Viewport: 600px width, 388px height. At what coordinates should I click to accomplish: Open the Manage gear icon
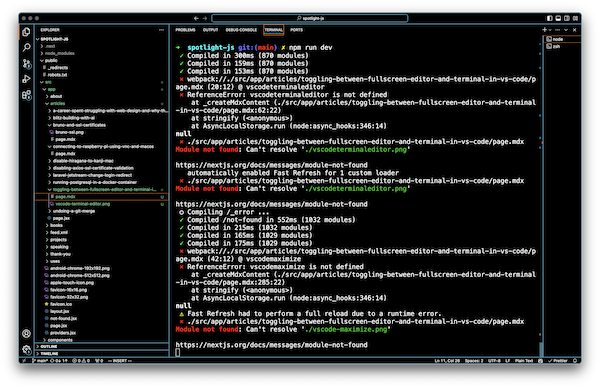[x=26, y=349]
